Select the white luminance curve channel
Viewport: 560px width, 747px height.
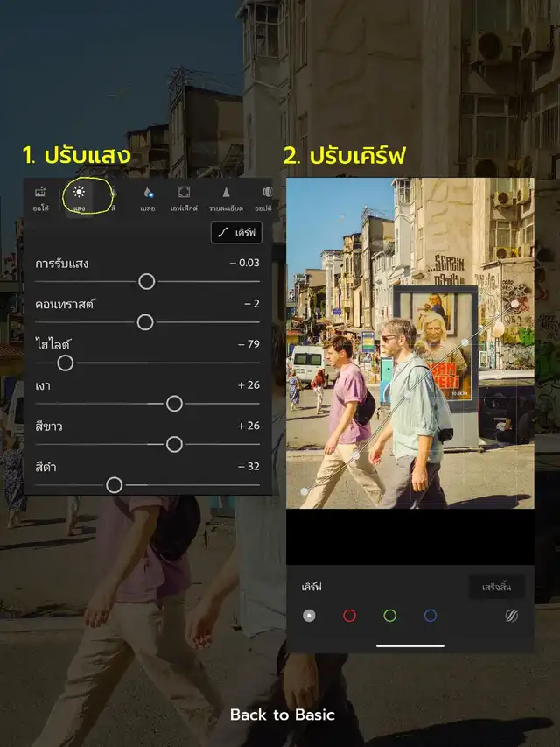point(309,616)
